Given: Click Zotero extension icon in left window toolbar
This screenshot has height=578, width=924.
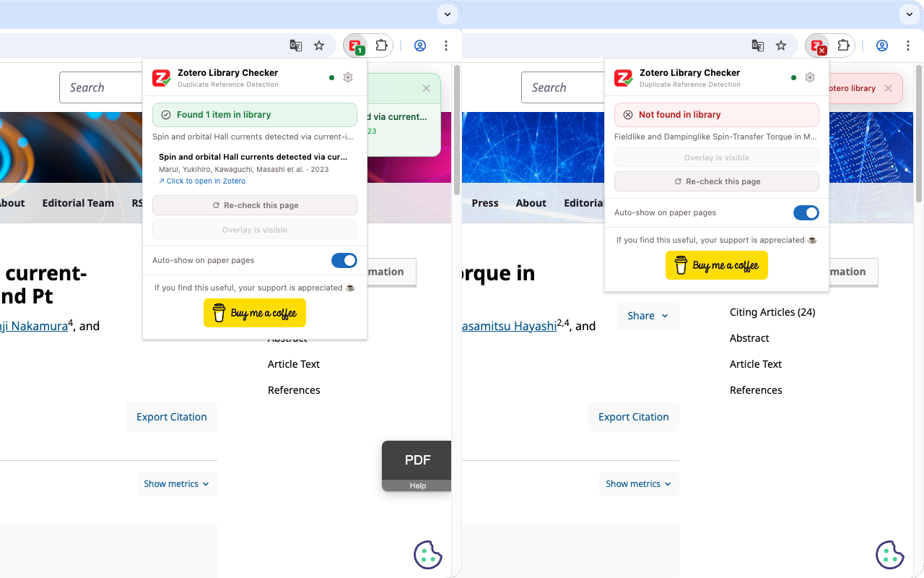Looking at the screenshot, I should [356, 46].
